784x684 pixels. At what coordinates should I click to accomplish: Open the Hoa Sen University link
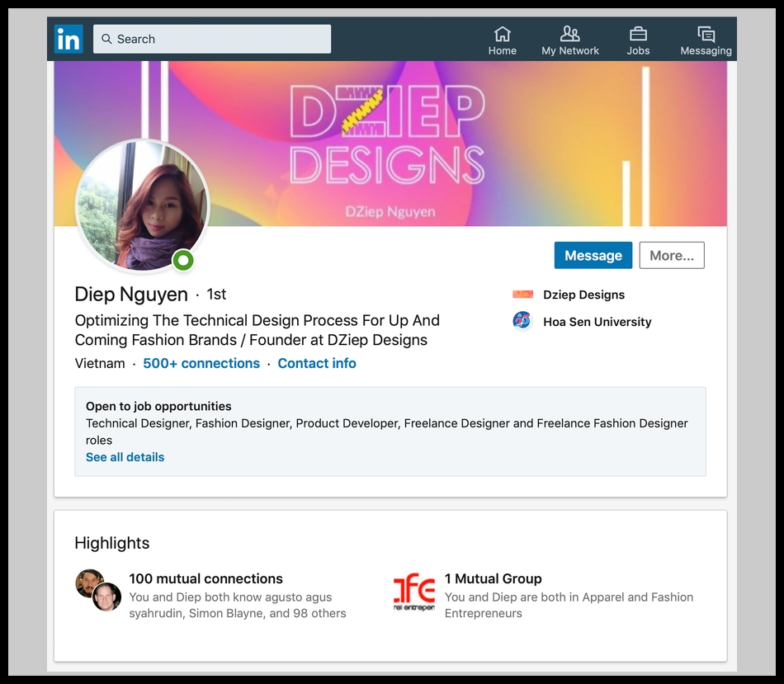[597, 322]
